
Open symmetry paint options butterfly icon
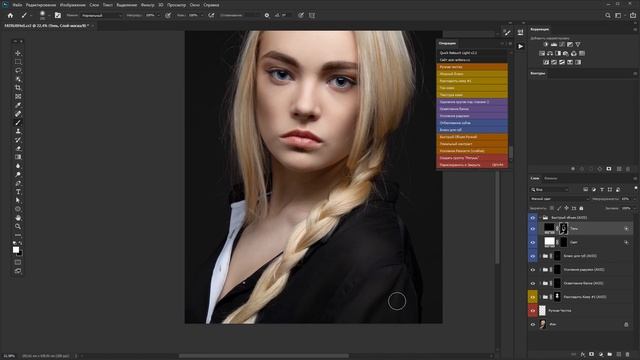312,16
